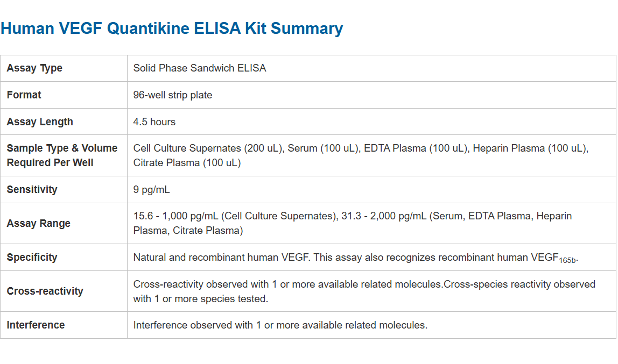Click the Cross-species reactivity observed text
The image size is (618, 364).
coord(519,284)
